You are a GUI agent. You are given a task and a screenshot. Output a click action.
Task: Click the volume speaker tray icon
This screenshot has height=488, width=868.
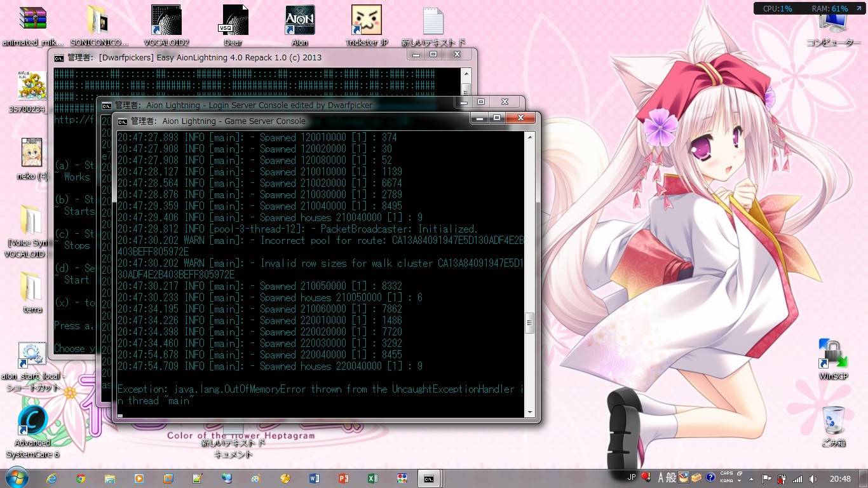812,479
